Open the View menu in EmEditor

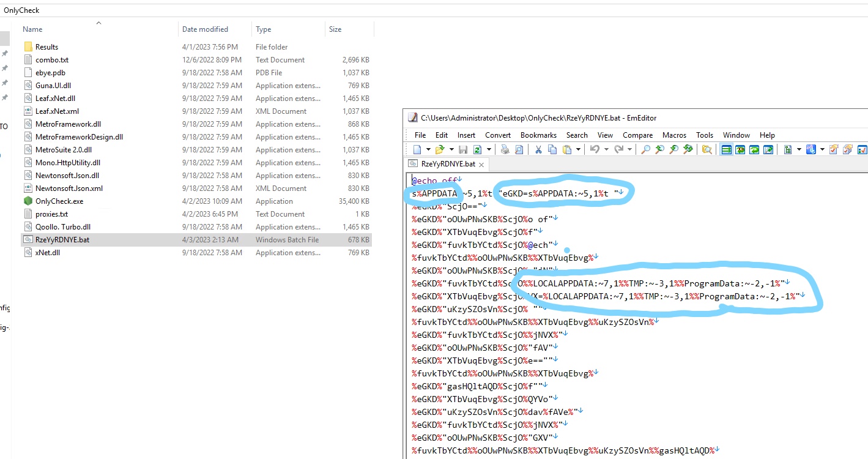click(605, 135)
